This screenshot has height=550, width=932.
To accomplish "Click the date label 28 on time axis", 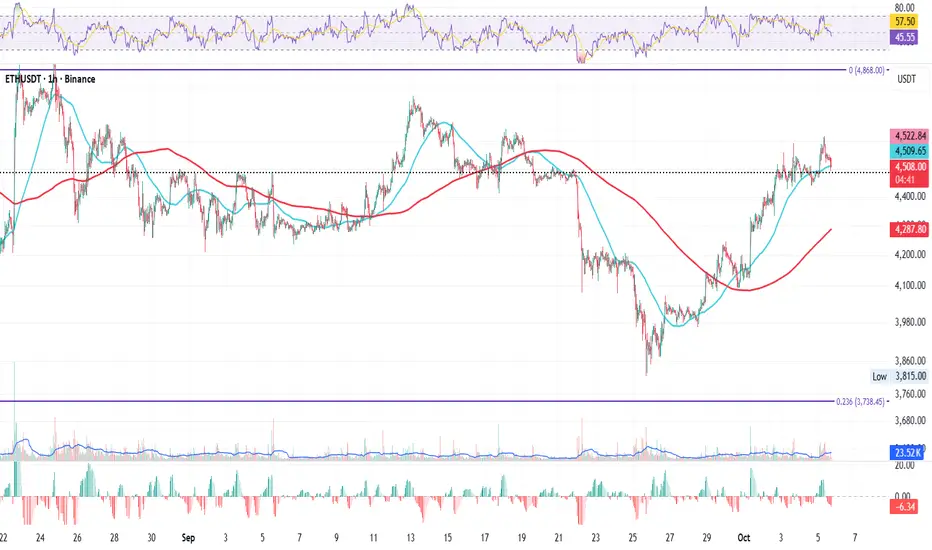I will point(114,538).
